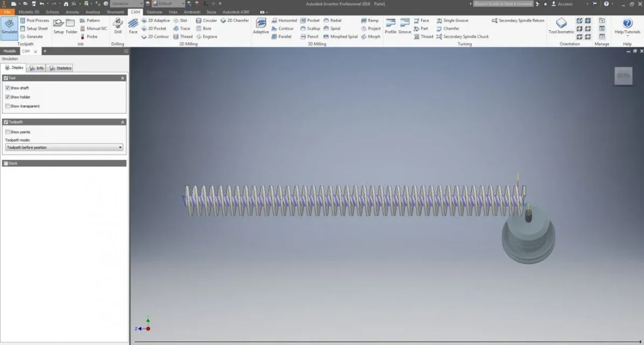Open the File menu
Screen dimensions: 644x345
[x=8, y=12]
